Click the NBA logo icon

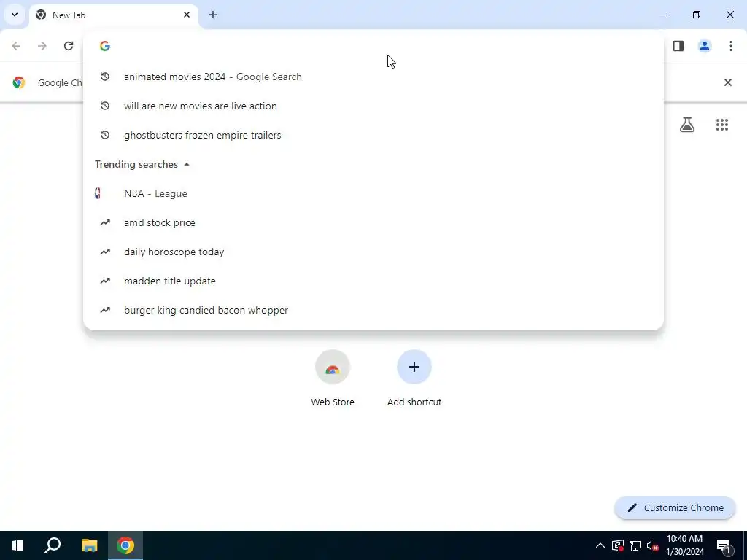coord(98,193)
